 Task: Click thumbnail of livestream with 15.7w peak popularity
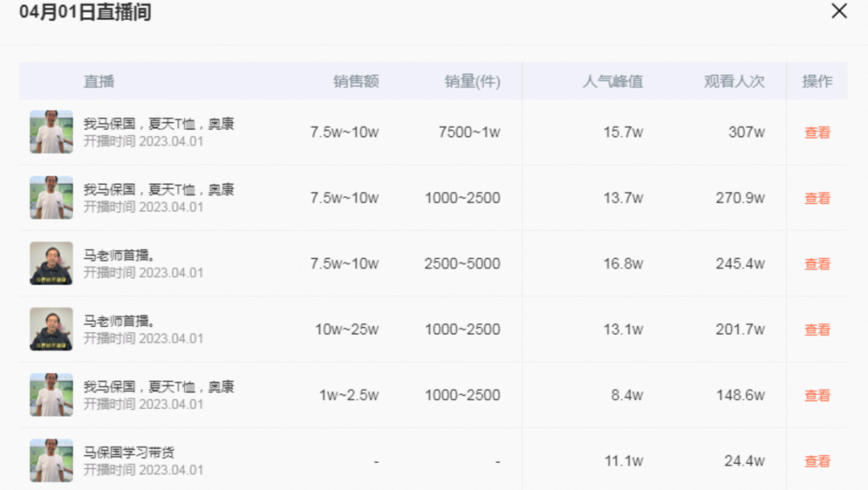coord(51,133)
